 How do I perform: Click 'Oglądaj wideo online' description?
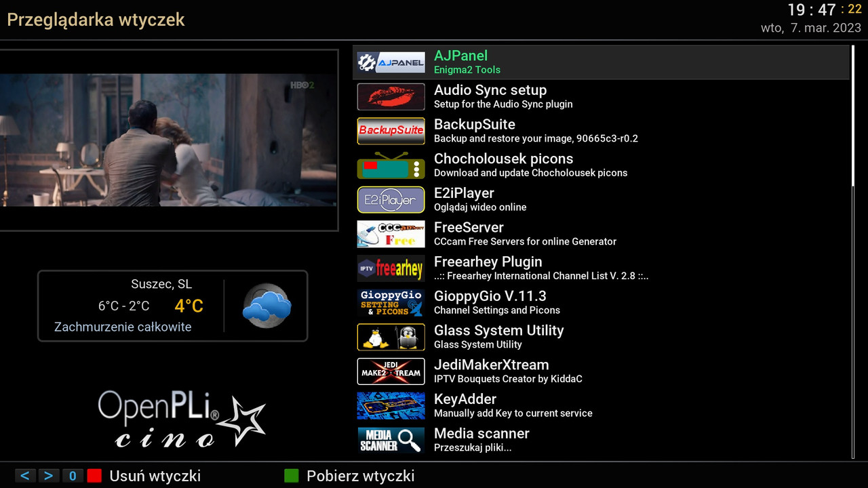[x=480, y=207]
